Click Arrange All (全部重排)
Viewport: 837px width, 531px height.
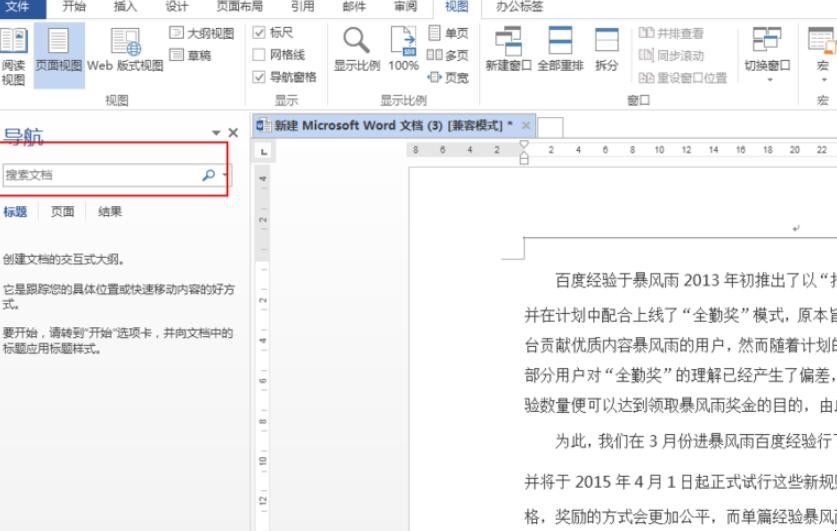[560, 48]
